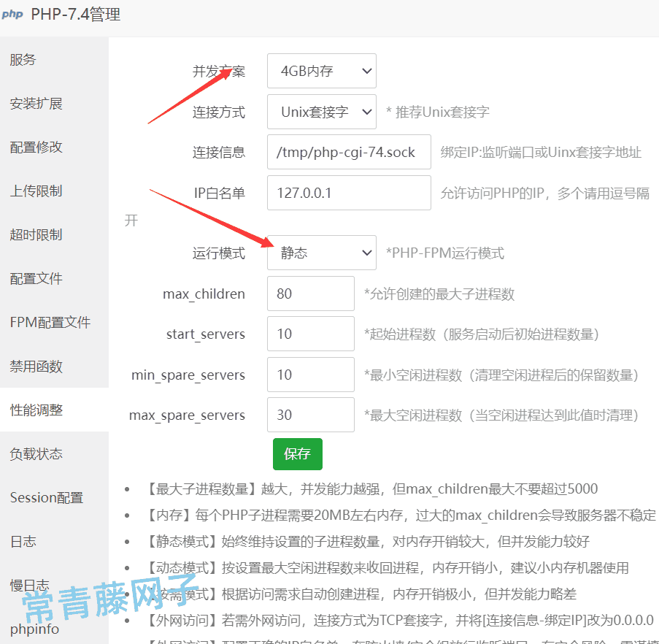Check the 负载状态 load status
The height and width of the screenshot is (644, 659).
(x=36, y=453)
